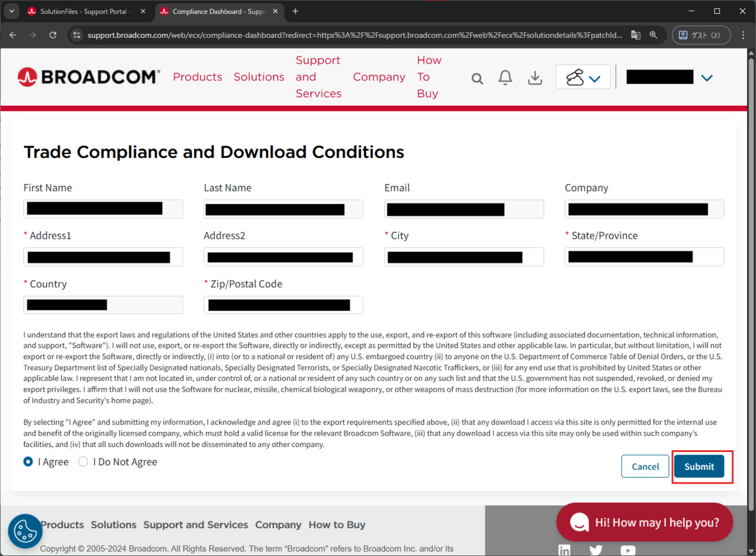The height and width of the screenshot is (556, 756).
Task: Switch to SolutionFiles - Support Portal tab
Action: pyautogui.click(x=86, y=11)
